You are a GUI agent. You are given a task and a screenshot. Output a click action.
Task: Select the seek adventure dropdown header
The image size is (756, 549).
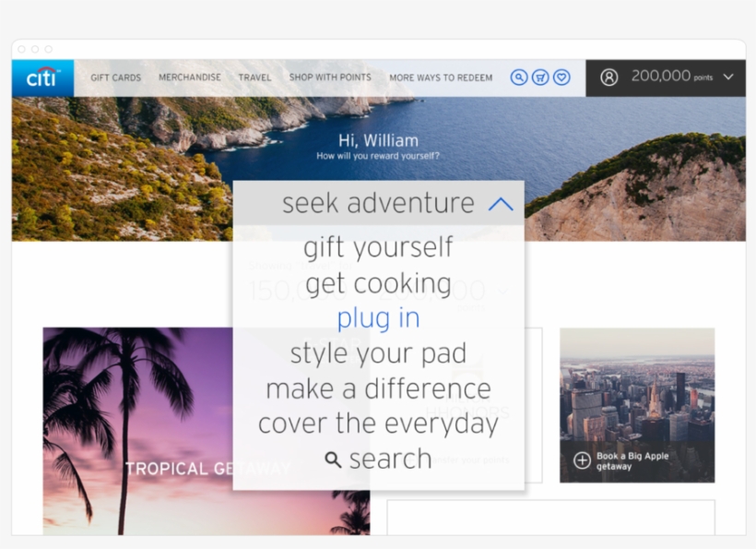point(378,203)
